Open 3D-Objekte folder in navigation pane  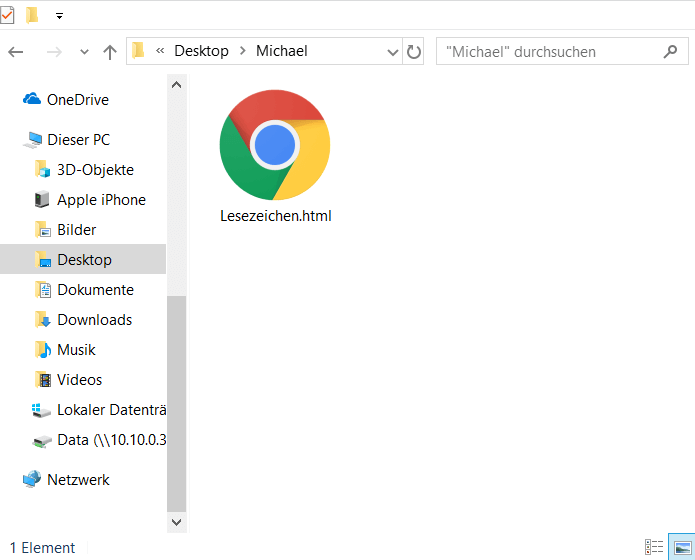click(x=95, y=170)
